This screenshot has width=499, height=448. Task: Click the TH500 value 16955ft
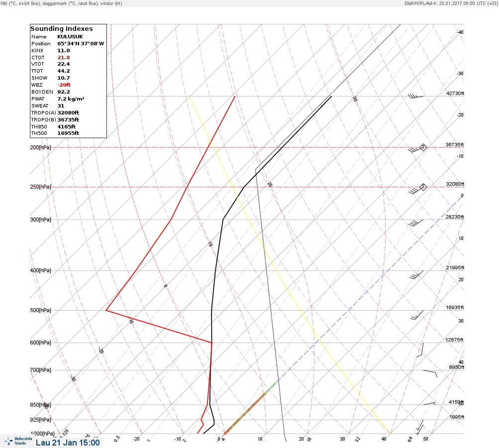68,133
